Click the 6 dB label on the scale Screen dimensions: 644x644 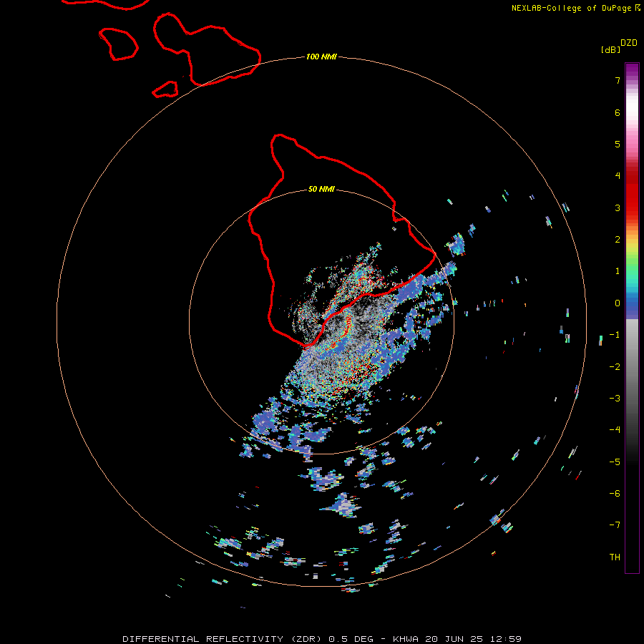coord(618,112)
